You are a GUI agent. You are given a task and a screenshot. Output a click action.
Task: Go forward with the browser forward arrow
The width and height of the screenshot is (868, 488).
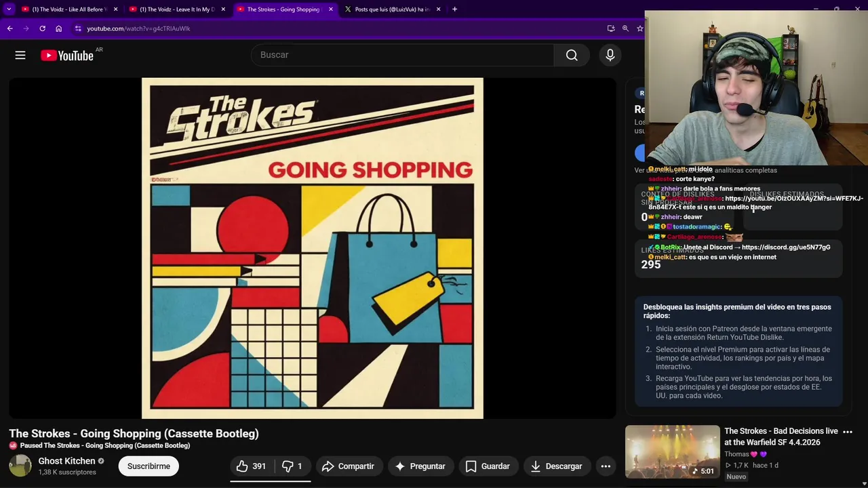[26, 28]
